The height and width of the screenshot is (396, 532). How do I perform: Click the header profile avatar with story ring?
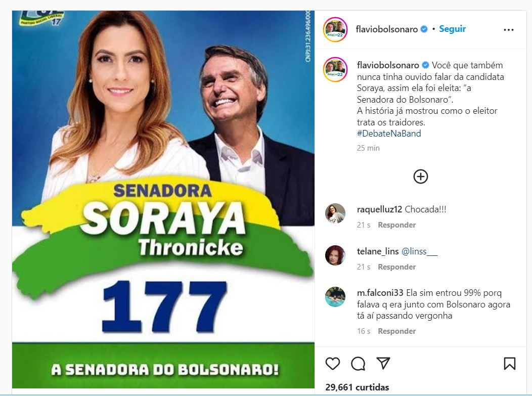[335, 29]
